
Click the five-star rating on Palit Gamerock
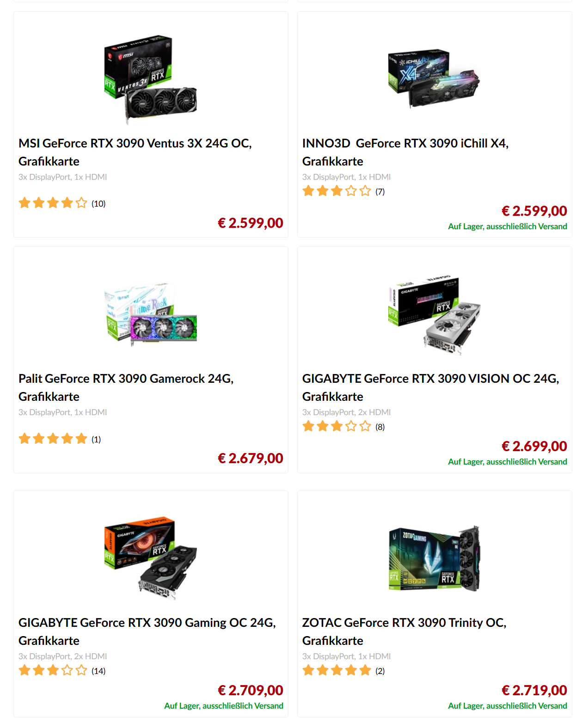(60, 439)
